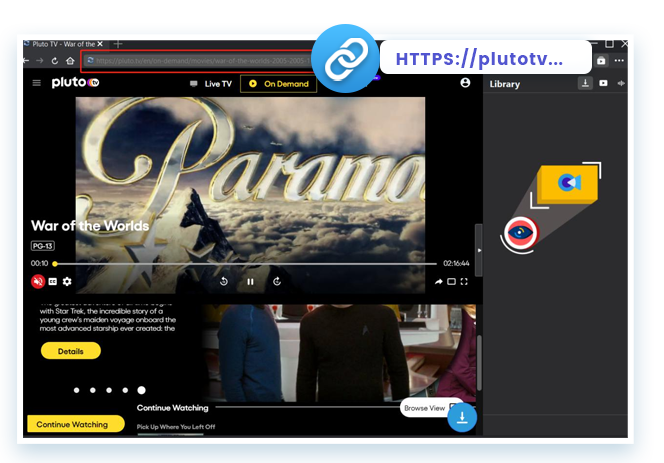Switch the player to theater mode

(451, 282)
